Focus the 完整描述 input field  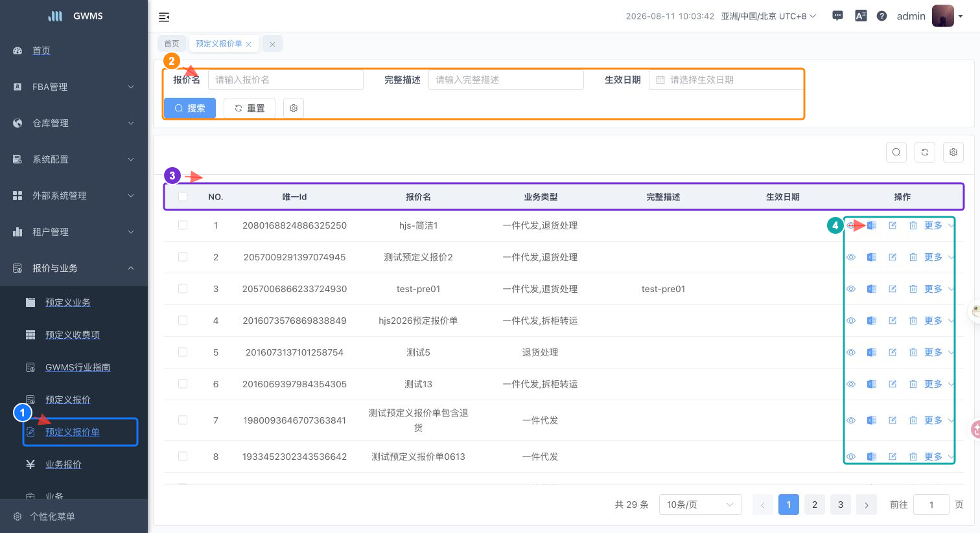(x=506, y=80)
